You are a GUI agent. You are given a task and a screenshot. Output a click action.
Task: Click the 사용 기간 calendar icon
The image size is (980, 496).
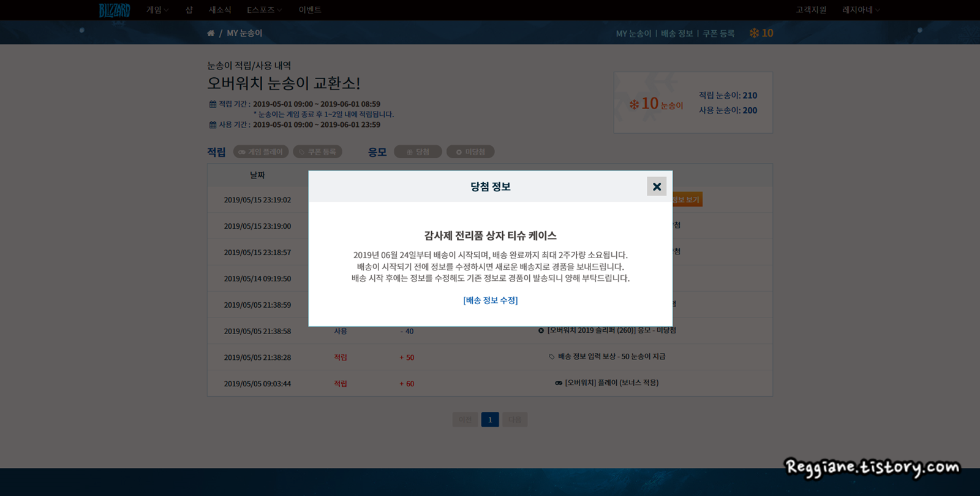(213, 125)
